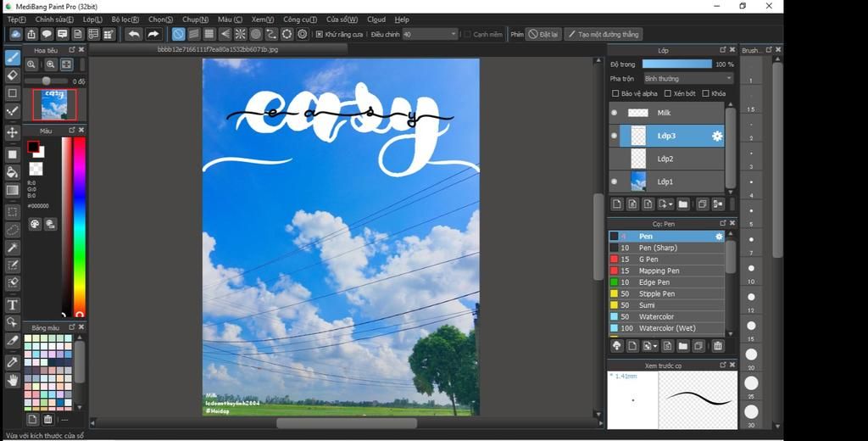Open Pha trộn blend mode dropdown
This screenshot has height=441, width=868.
tap(688, 79)
